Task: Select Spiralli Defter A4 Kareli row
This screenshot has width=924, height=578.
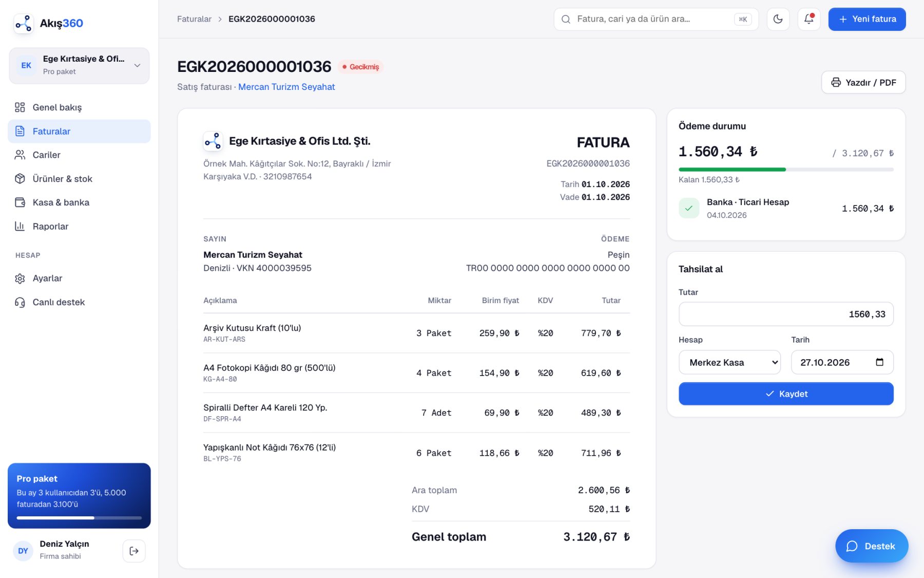Action: point(416,413)
